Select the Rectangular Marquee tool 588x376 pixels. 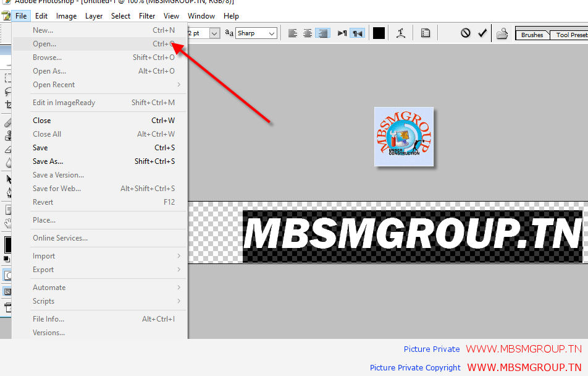tap(7, 78)
